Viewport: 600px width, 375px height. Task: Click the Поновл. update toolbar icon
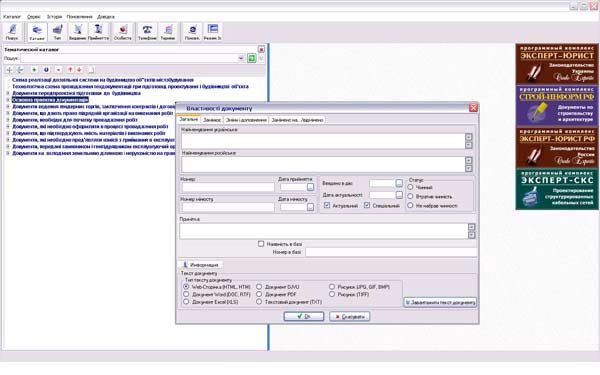pos(192,32)
